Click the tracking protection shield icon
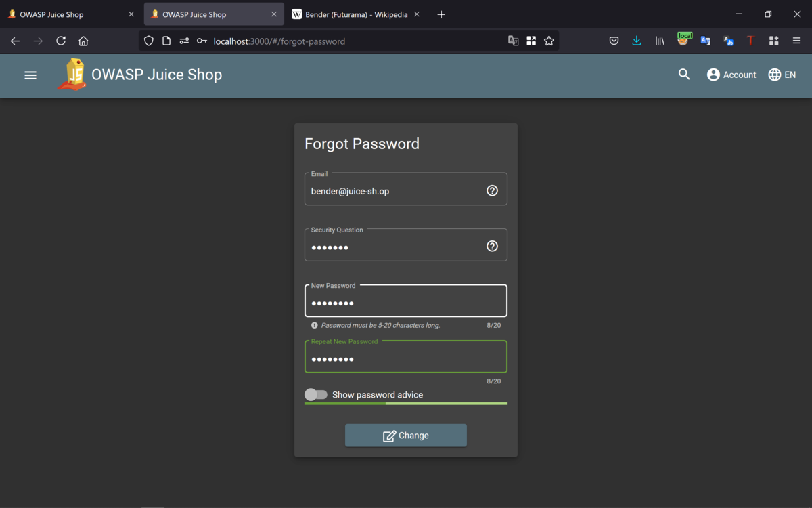Screen dimensions: 812x508 tap(149, 41)
